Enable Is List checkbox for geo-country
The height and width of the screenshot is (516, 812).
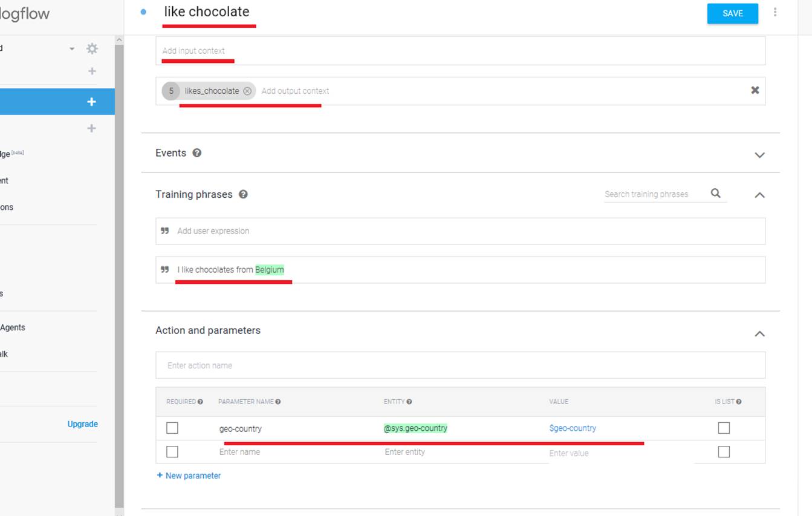[724, 428]
